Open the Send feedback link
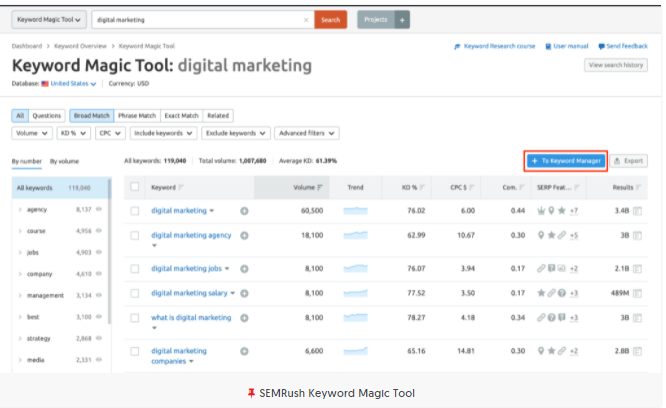Image resolution: width=666 pixels, height=408 pixels. coord(623,46)
